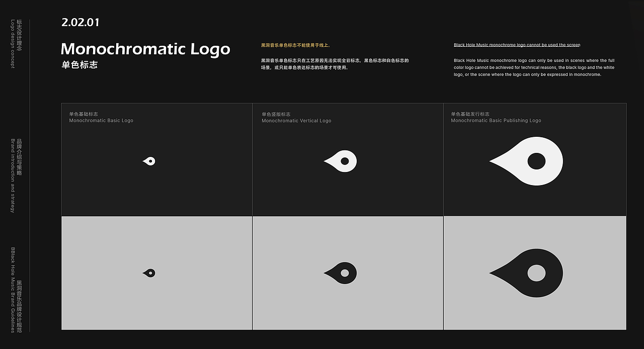Image resolution: width=644 pixels, height=349 pixels.
Task: Click the large white publishing logo
Action: (x=526, y=161)
